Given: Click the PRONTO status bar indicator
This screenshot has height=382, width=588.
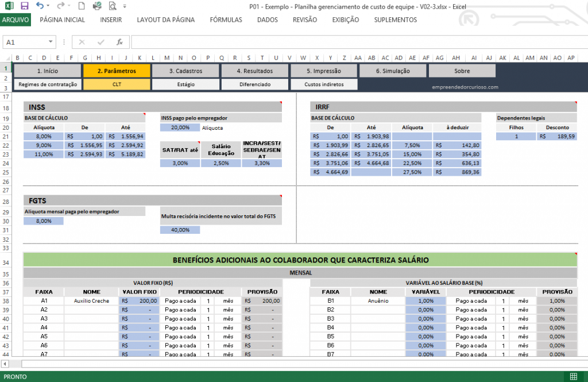Looking at the screenshot, I should click(16, 377).
